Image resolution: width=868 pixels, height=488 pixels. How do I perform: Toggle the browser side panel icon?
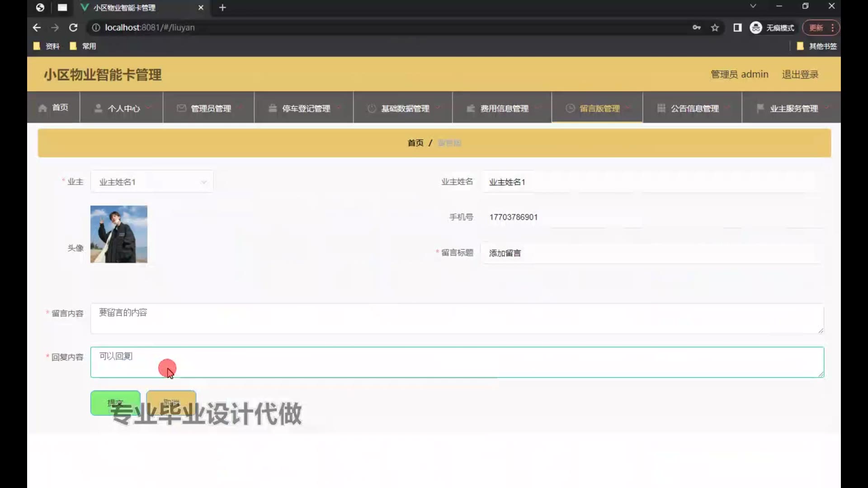(x=737, y=28)
